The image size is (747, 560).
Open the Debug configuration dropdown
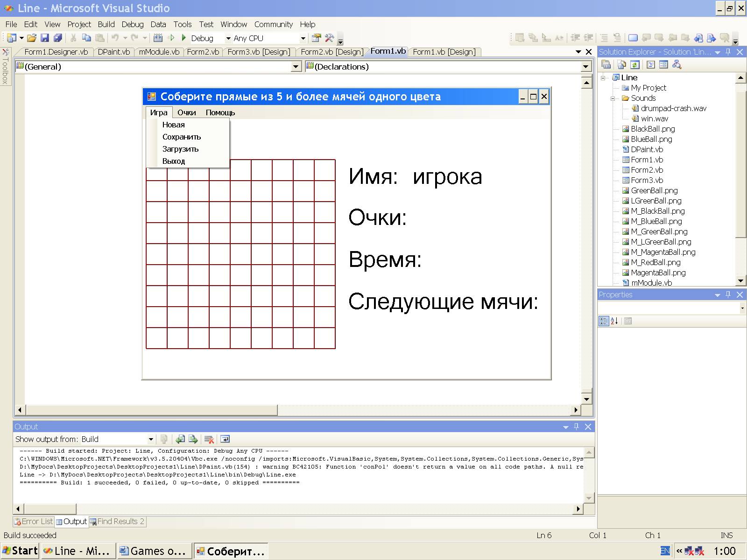tap(228, 38)
